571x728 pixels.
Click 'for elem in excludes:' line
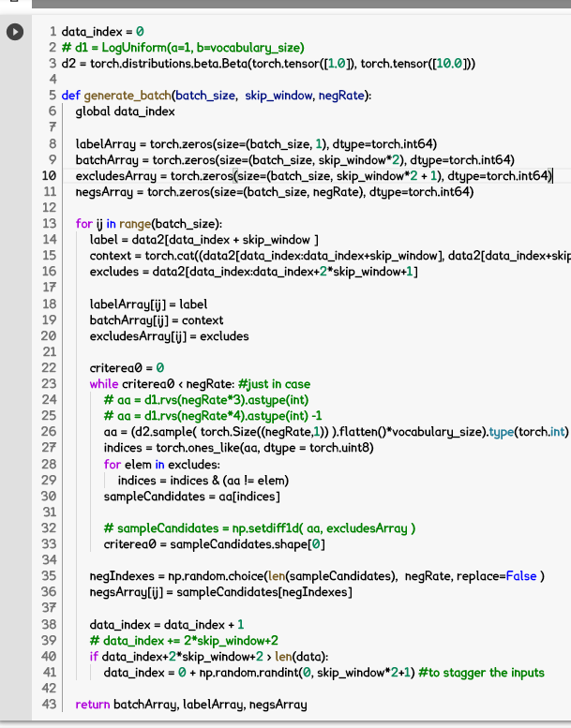point(161,465)
